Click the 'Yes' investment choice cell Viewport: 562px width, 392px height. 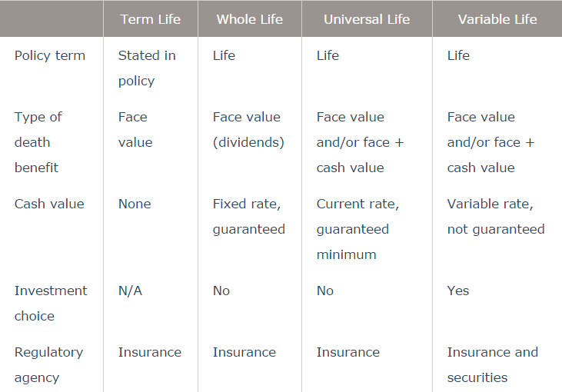[x=458, y=291]
